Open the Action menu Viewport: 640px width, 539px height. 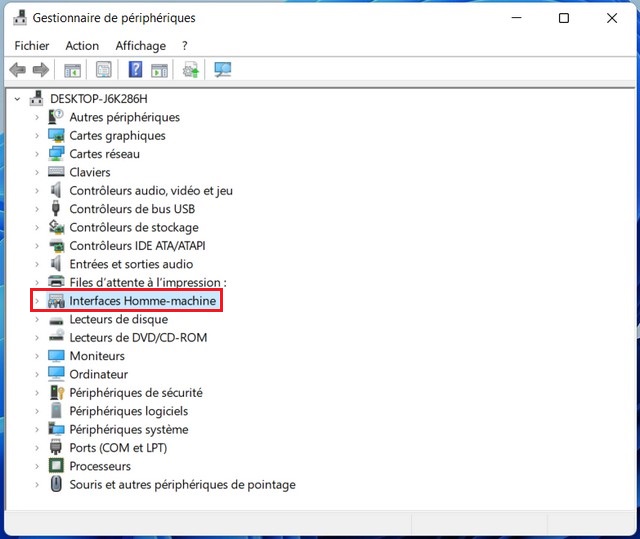pyautogui.click(x=82, y=45)
